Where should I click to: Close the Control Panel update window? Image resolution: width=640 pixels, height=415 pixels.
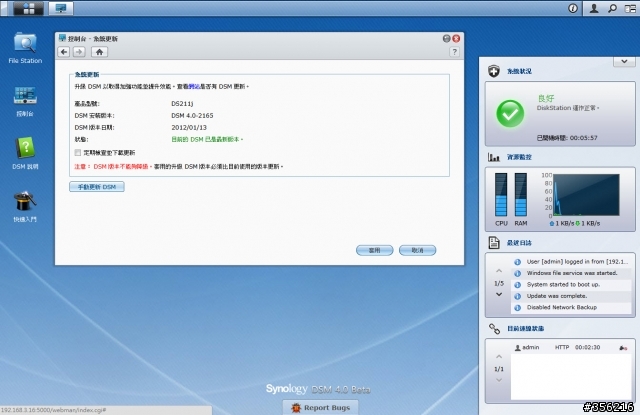[x=456, y=38]
